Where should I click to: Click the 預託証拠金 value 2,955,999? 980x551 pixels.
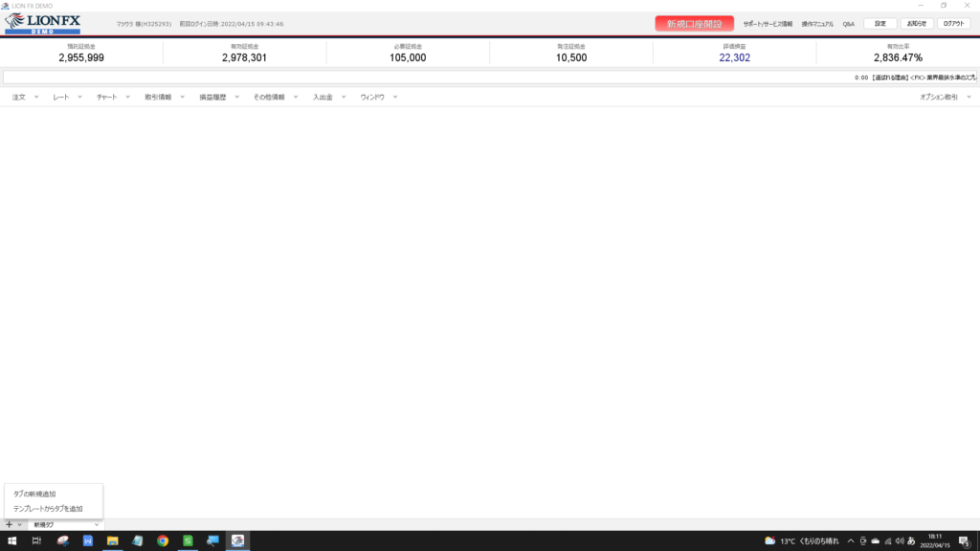81,57
